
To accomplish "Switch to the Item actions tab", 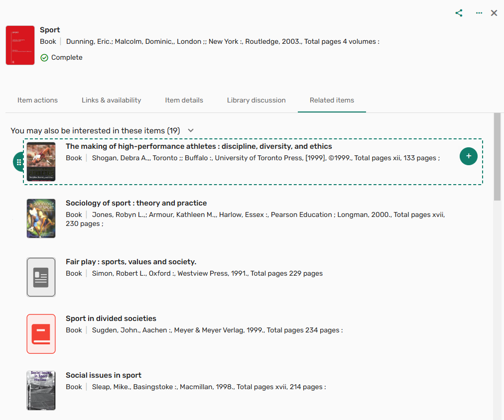I will (38, 100).
